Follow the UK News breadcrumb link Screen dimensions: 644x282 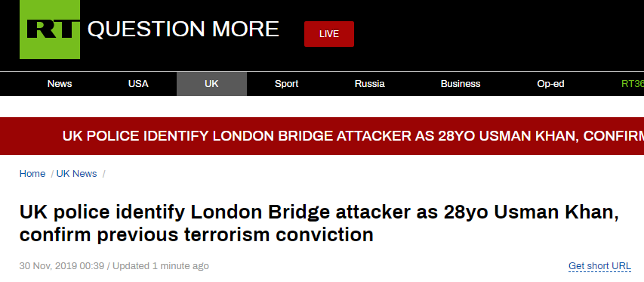pyautogui.click(x=77, y=174)
